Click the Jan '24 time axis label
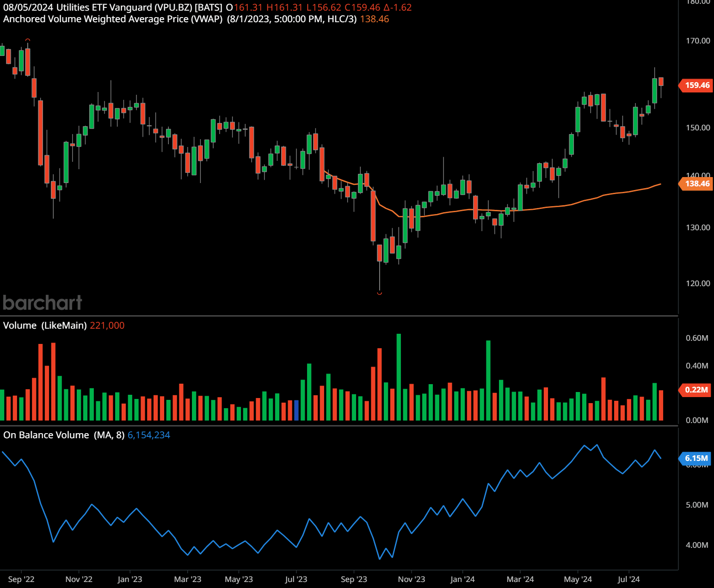The height and width of the screenshot is (588, 714). pyautogui.click(x=462, y=579)
